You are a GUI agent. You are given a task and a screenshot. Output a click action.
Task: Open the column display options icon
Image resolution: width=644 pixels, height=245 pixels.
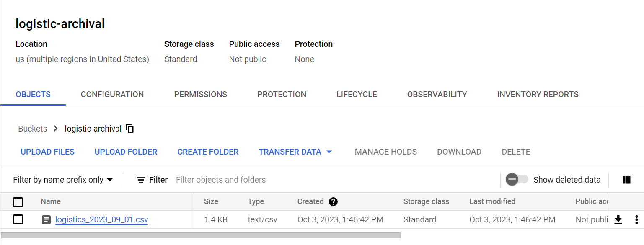point(626,180)
